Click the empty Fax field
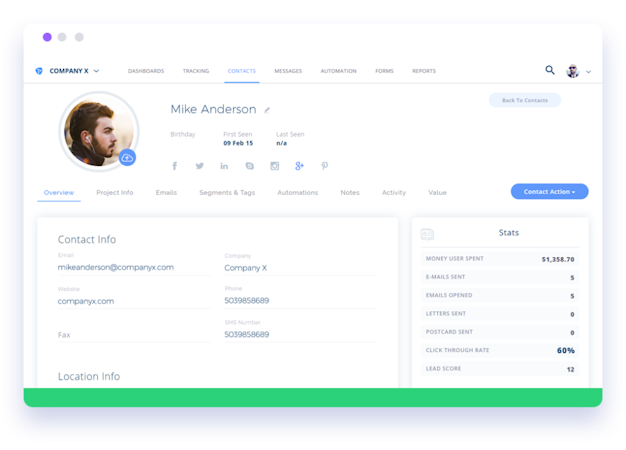Screen dimensions: 626x450 pos(134,335)
